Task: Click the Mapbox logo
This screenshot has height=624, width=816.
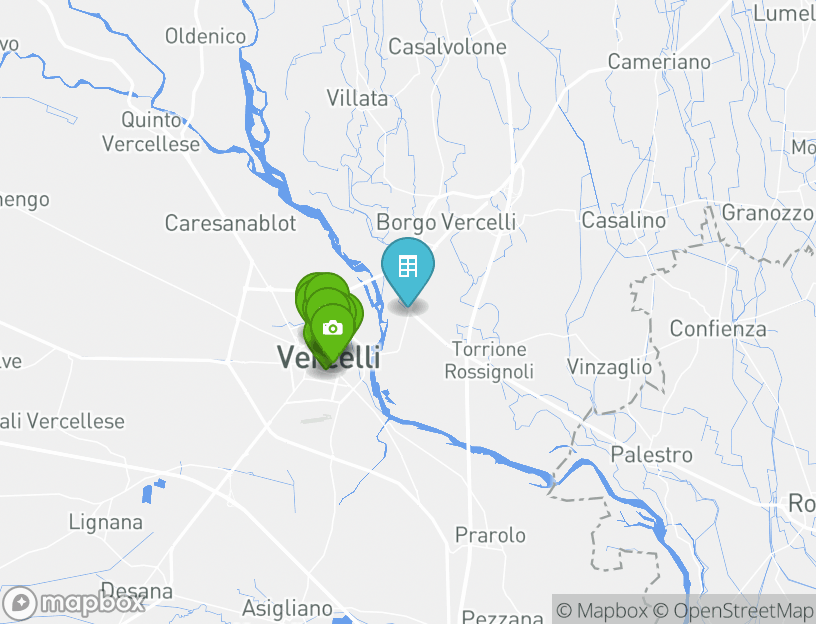Action: coord(72,604)
